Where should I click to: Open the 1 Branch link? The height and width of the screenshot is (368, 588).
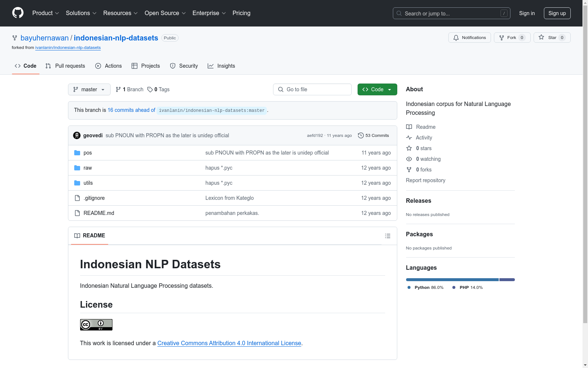click(129, 89)
